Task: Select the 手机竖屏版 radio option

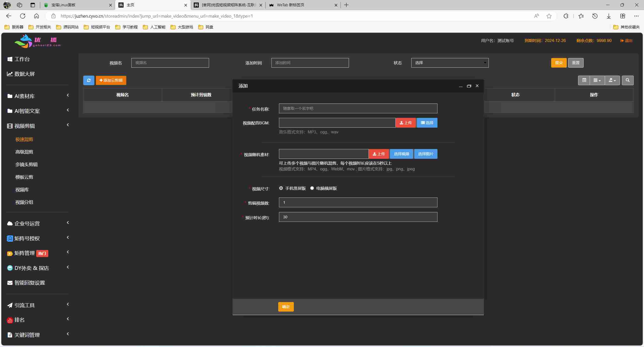Action: (281, 188)
